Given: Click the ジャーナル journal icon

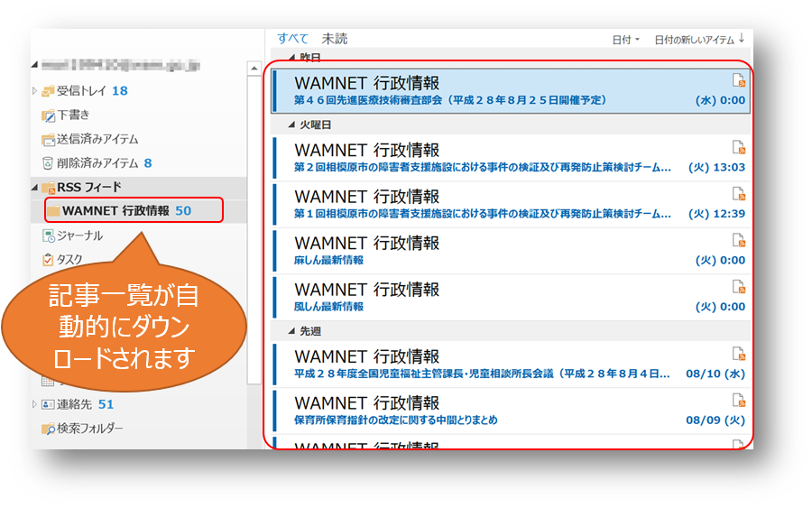Looking at the screenshot, I should (x=48, y=236).
